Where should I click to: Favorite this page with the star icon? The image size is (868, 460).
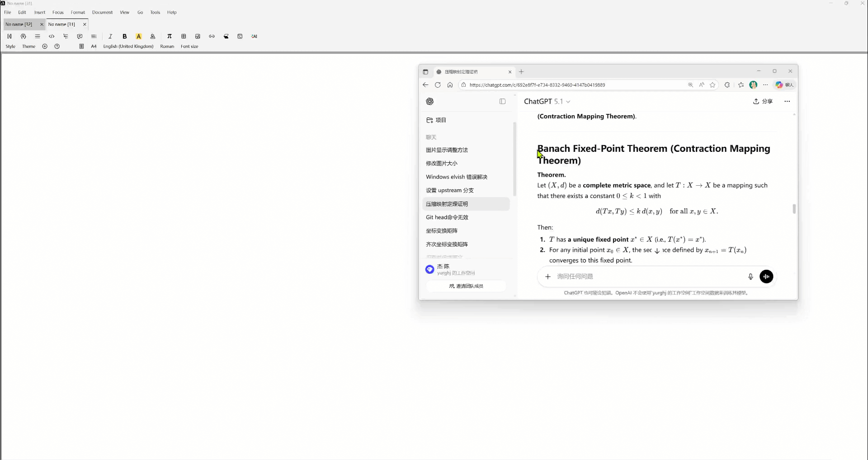click(712, 85)
